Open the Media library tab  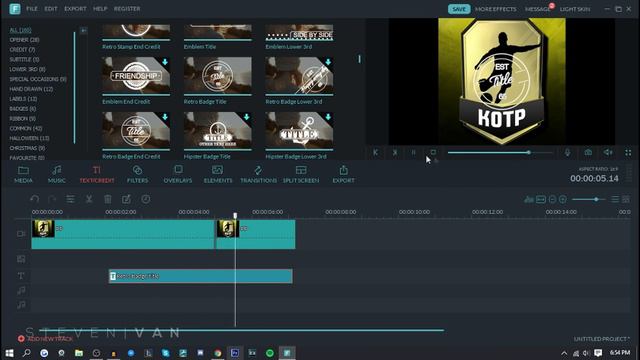coord(23,174)
